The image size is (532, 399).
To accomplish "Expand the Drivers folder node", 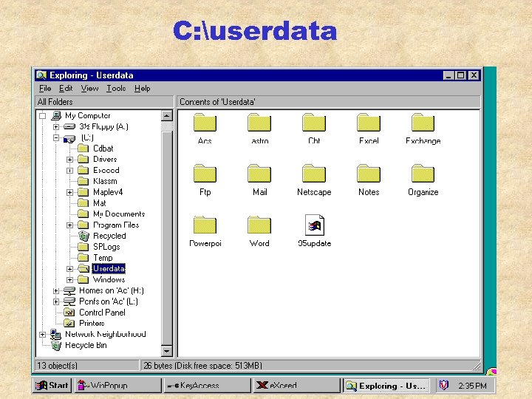I will click(x=69, y=160).
